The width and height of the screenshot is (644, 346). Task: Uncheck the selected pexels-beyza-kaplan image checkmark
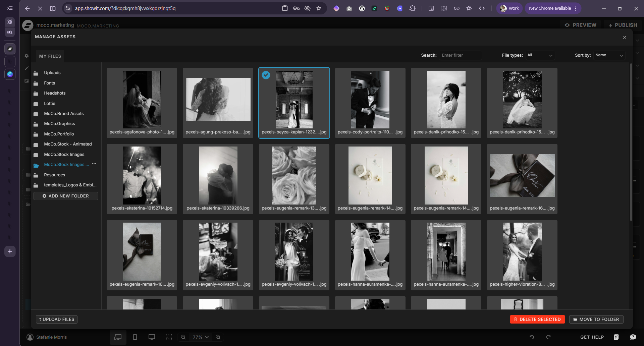tap(266, 75)
